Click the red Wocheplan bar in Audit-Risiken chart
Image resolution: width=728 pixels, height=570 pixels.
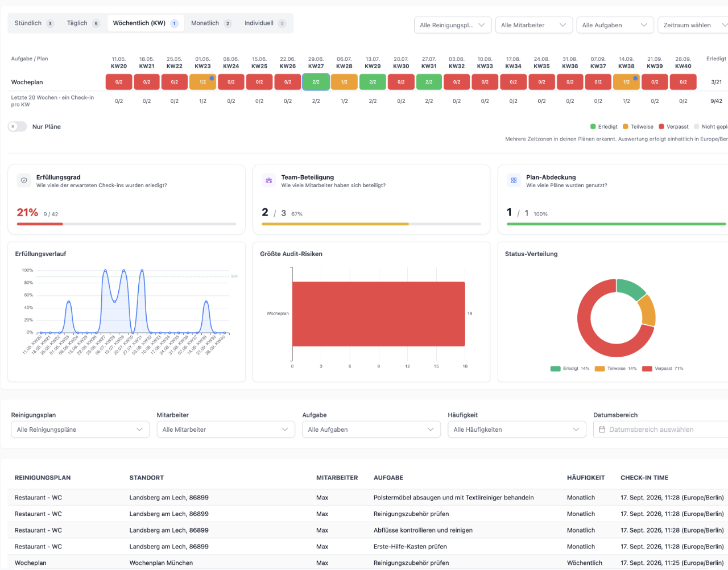pyautogui.click(x=379, y=314)
